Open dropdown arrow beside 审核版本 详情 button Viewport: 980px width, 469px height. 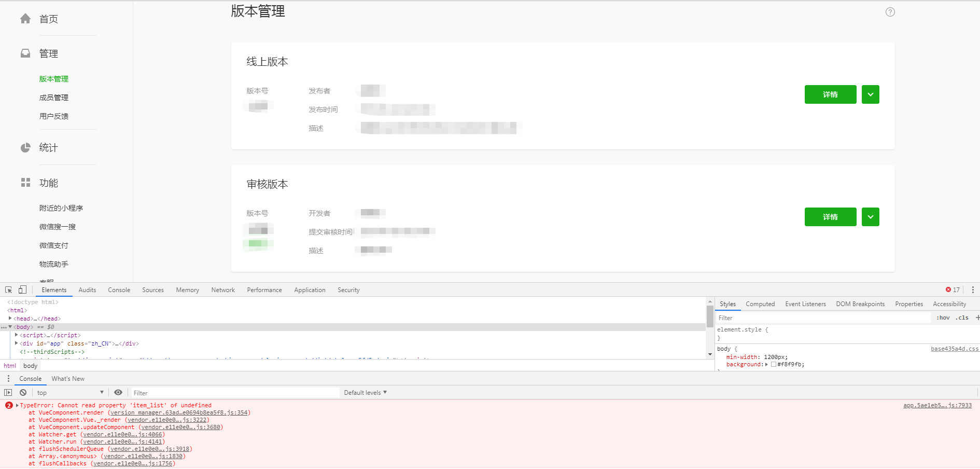coord(871,217)
